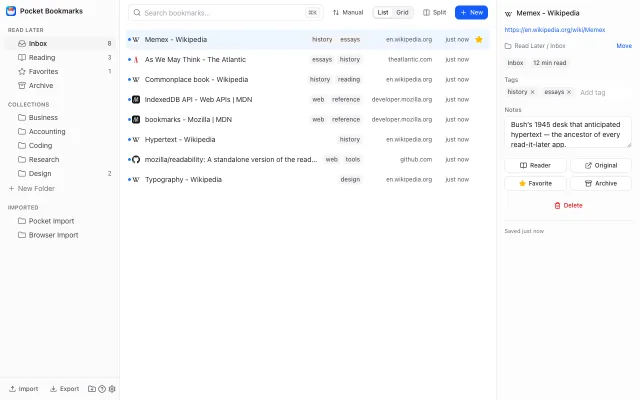Open the Research collection
Viewport: 640px width, 400px height.
60,160
